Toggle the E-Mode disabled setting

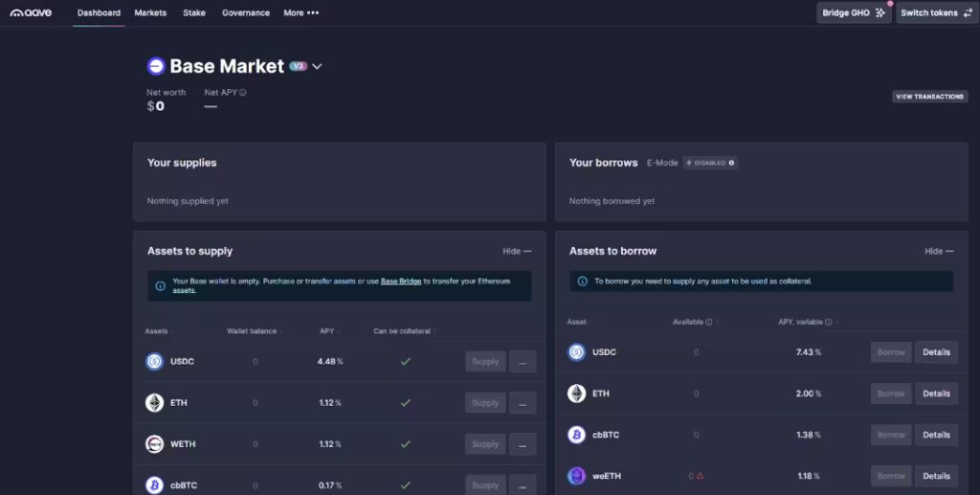709,163
